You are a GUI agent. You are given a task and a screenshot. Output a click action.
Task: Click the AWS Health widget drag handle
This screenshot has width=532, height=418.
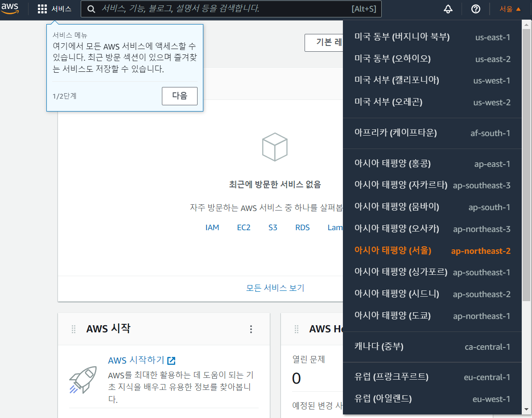296,329
